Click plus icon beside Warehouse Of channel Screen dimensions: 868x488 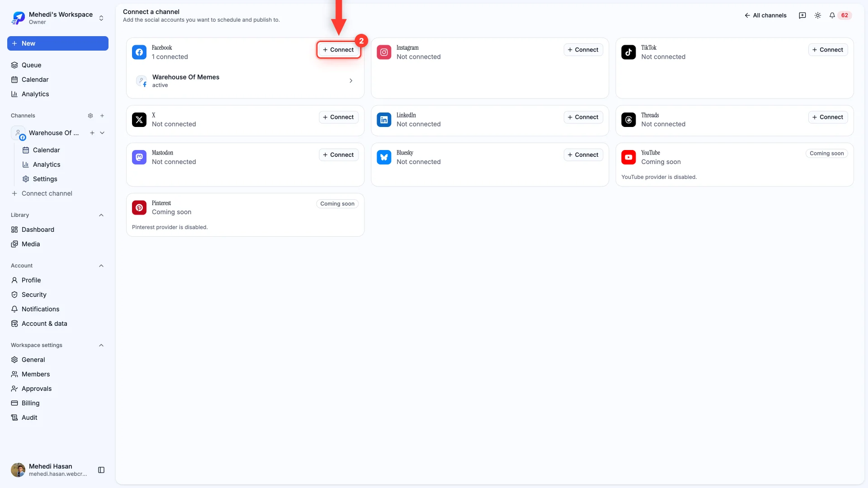[x=92, y=133]
